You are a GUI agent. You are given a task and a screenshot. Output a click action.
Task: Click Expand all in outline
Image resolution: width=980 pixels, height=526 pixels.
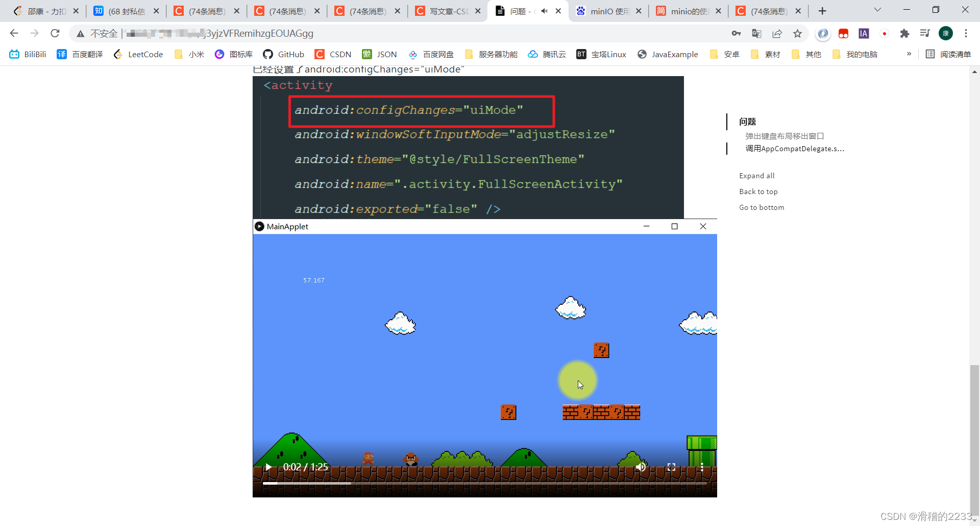point(756,176)
